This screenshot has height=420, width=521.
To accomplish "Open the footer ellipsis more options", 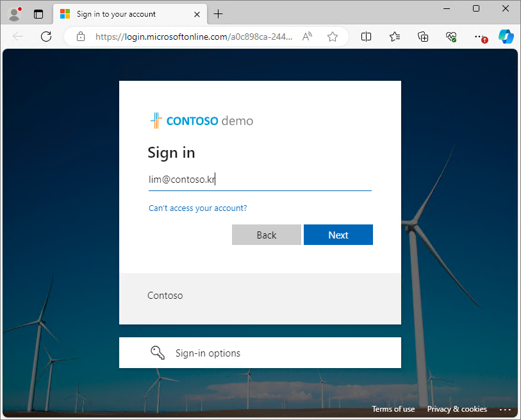I will pyautogui.click(x=505, y=409).
